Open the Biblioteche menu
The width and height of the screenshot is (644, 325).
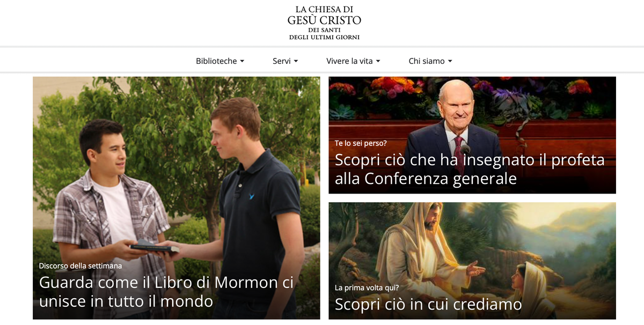click(220, 61)
